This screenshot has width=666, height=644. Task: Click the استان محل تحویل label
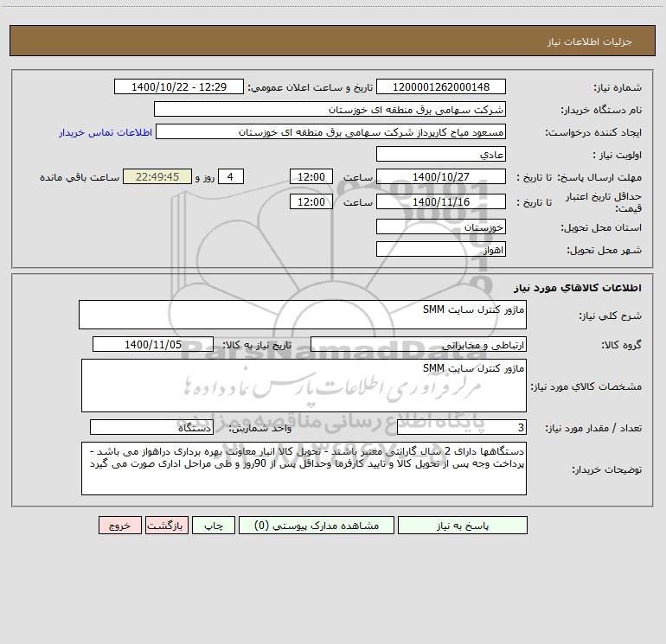click(x=601, y=227)
